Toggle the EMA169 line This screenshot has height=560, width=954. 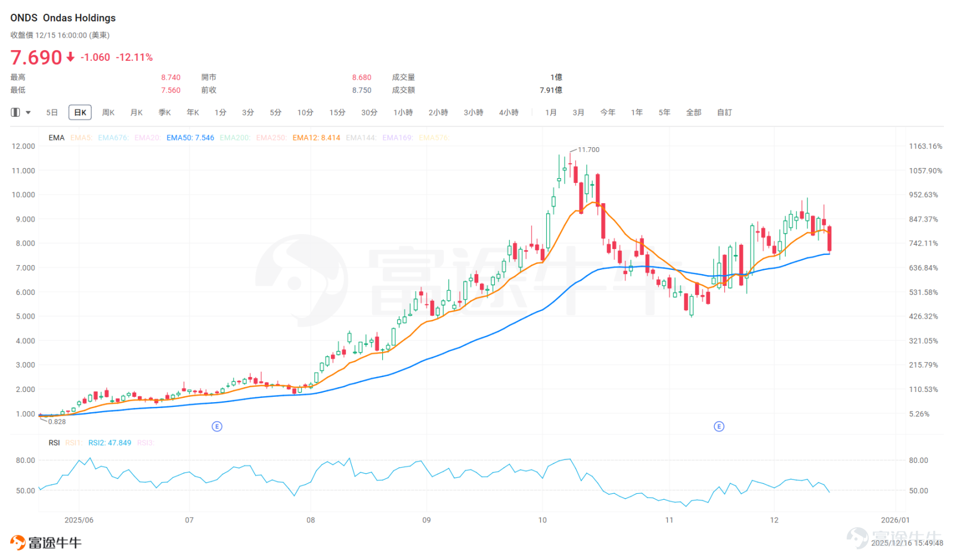(398, 138)
